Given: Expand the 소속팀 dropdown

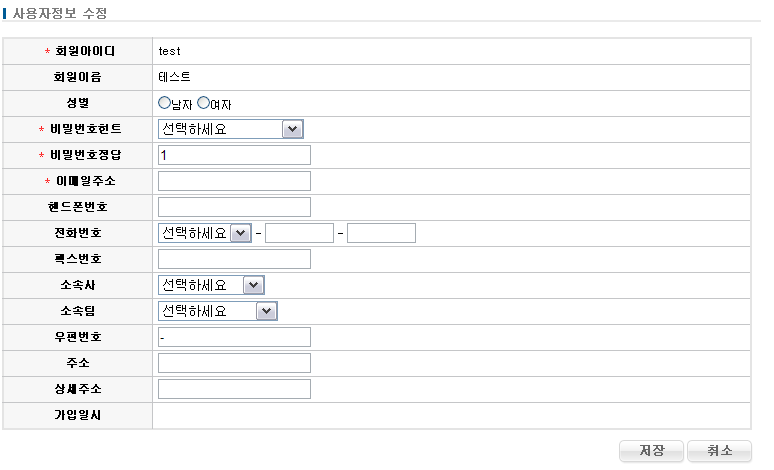Looking at the screenshot, I should pos(217,311).
